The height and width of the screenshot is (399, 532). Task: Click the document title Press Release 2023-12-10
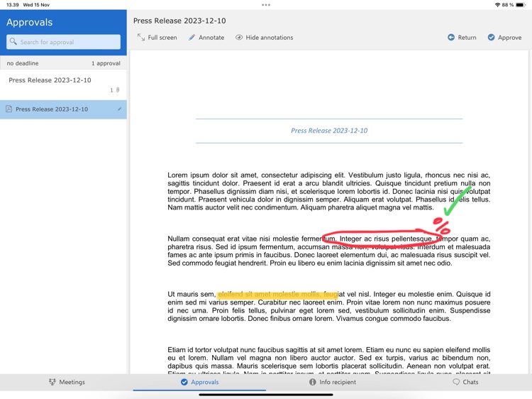click(179, 21)
